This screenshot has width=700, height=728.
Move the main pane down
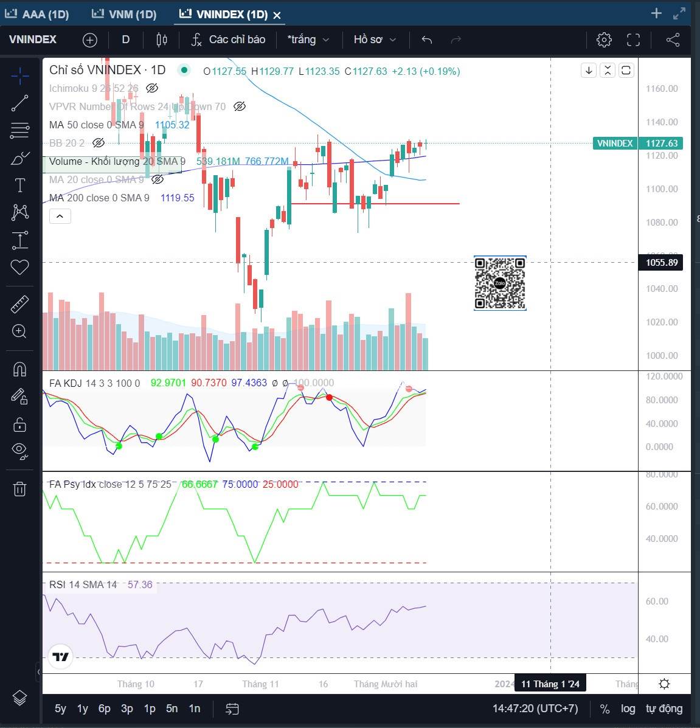coord(589,71)
